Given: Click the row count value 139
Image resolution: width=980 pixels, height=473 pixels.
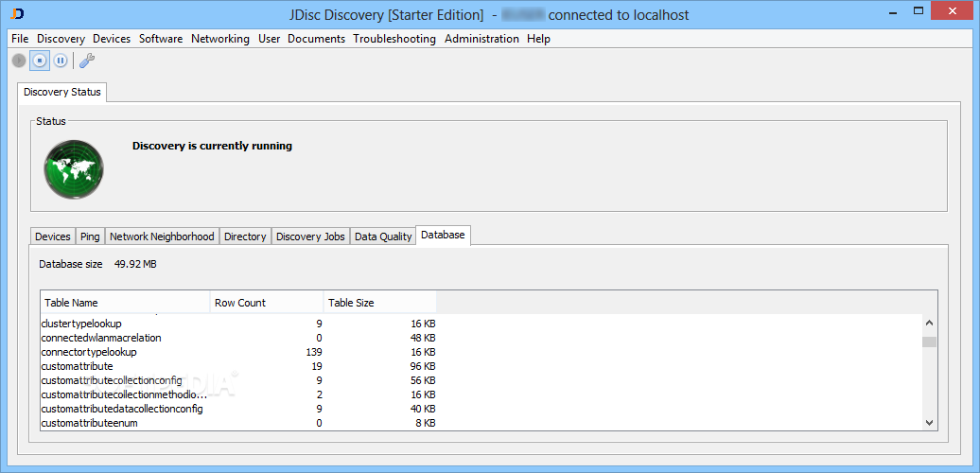Looking at the screenshot, I should (x=314, y=352).
